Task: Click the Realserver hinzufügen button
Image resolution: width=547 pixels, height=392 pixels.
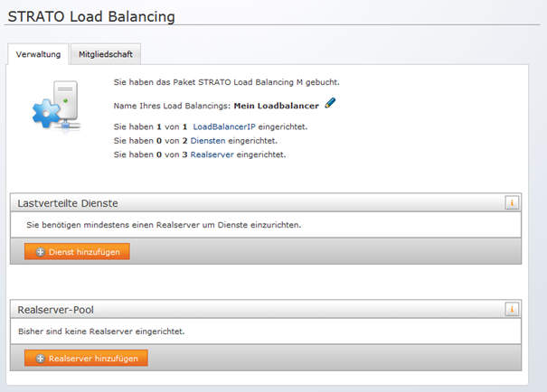Action: [86, 359]
